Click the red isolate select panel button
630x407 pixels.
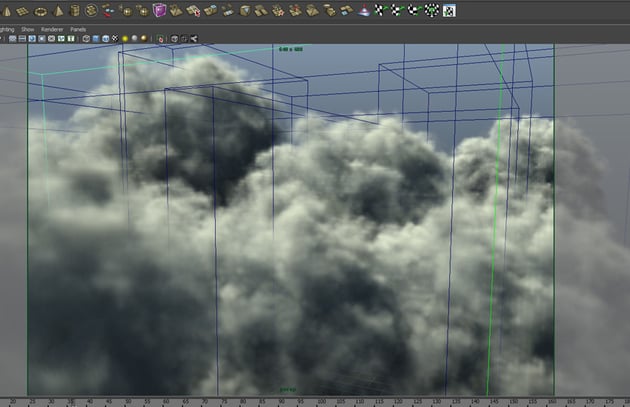click(x=162, y=39)
